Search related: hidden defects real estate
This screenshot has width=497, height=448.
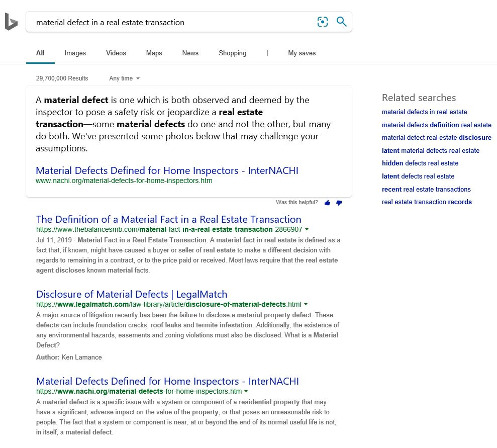pos(420,163)
